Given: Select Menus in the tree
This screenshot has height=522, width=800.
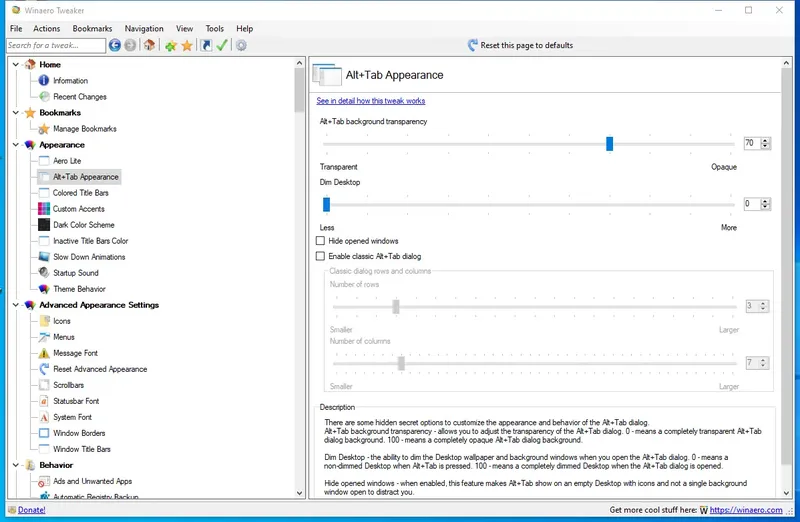Looking at the screenshot, I should click(x=64, y=337).
